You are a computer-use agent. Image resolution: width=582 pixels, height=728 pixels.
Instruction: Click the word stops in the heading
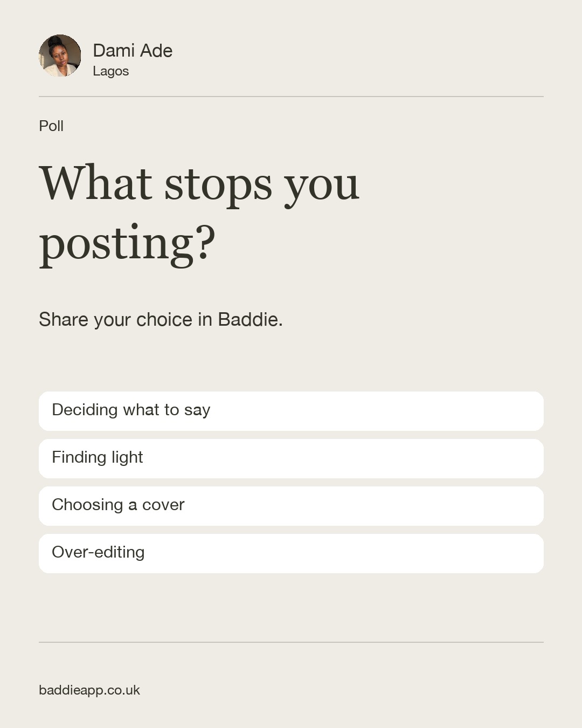(218, 185)
